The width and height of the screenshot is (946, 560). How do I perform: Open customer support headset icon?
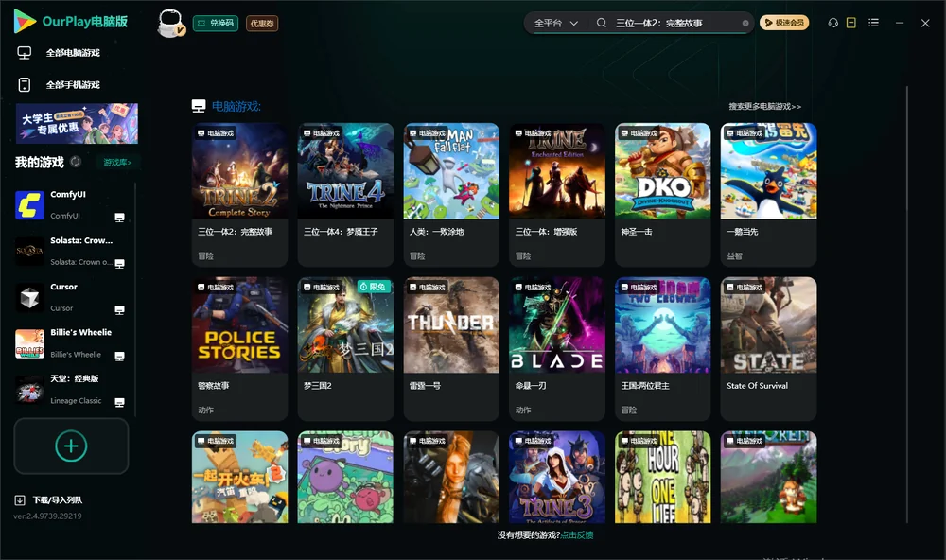833,23
